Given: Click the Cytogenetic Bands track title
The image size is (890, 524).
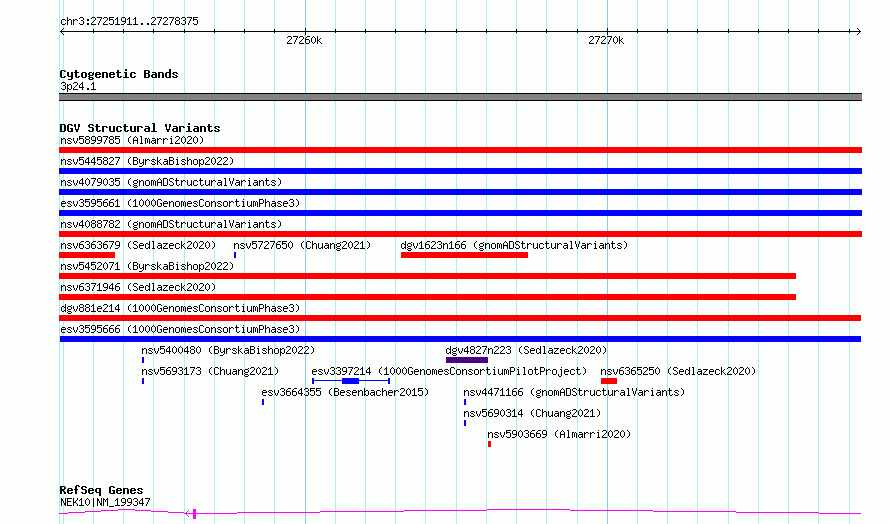Looking at the screenshot, I should tap(119, 74).
